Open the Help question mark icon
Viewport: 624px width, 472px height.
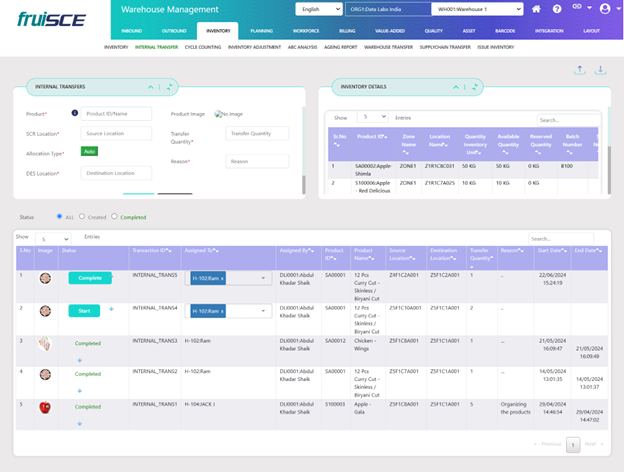tap(558, 9)
